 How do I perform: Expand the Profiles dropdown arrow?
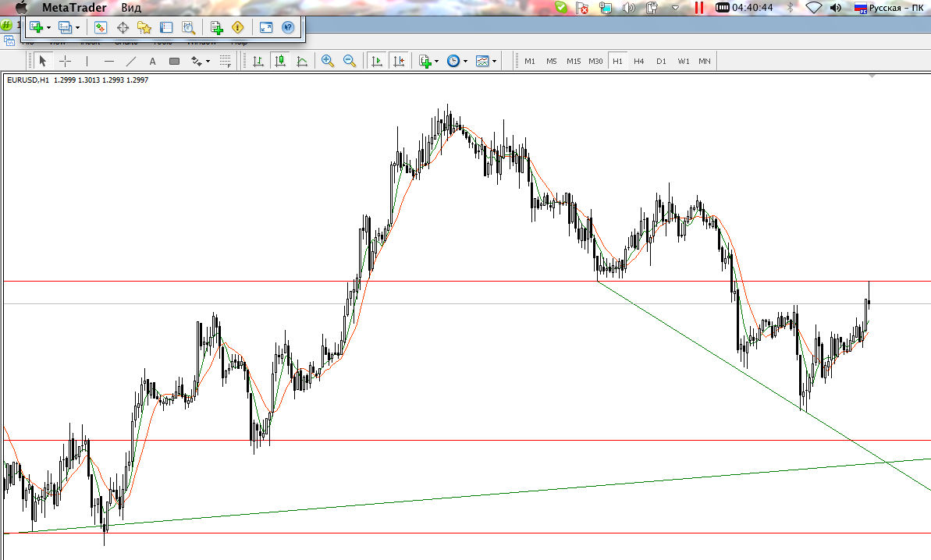pos(77,28)
